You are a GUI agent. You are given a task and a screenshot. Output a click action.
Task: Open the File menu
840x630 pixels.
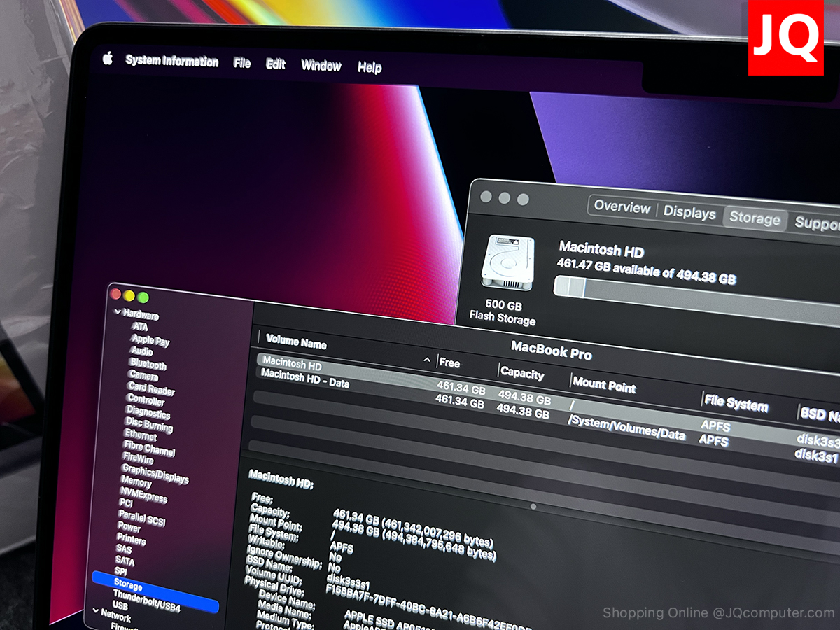[x=242, y=63]
